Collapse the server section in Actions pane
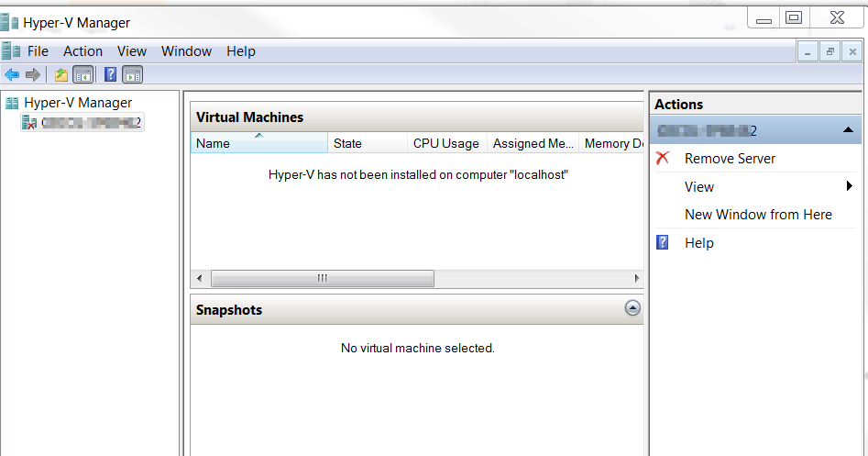The image size is (868, 456). click(848, 130)
